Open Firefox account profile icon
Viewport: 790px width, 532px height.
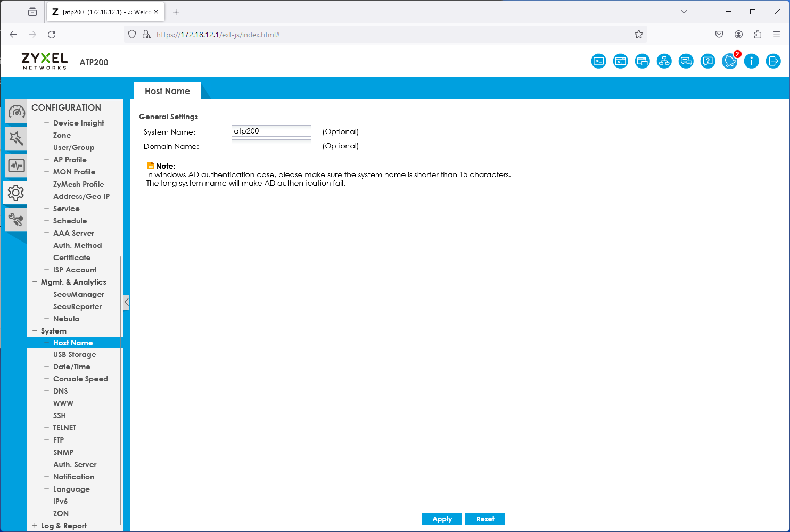point(738,35)
